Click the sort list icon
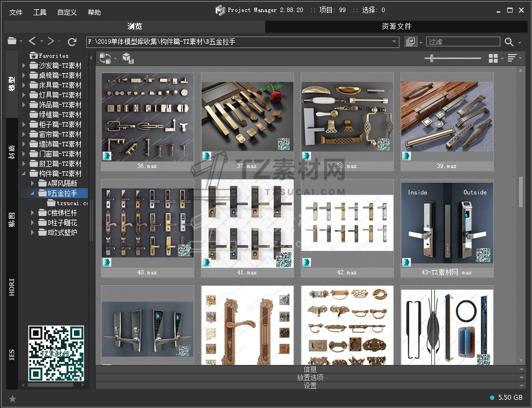 pos(512,58)
